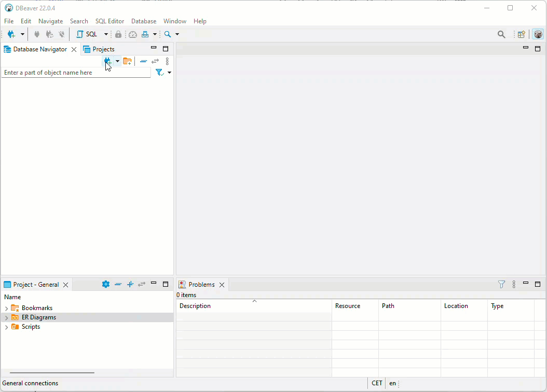Open the dashboard gauge icon in toolbar
547x392 pixels.
click(132, 34)
